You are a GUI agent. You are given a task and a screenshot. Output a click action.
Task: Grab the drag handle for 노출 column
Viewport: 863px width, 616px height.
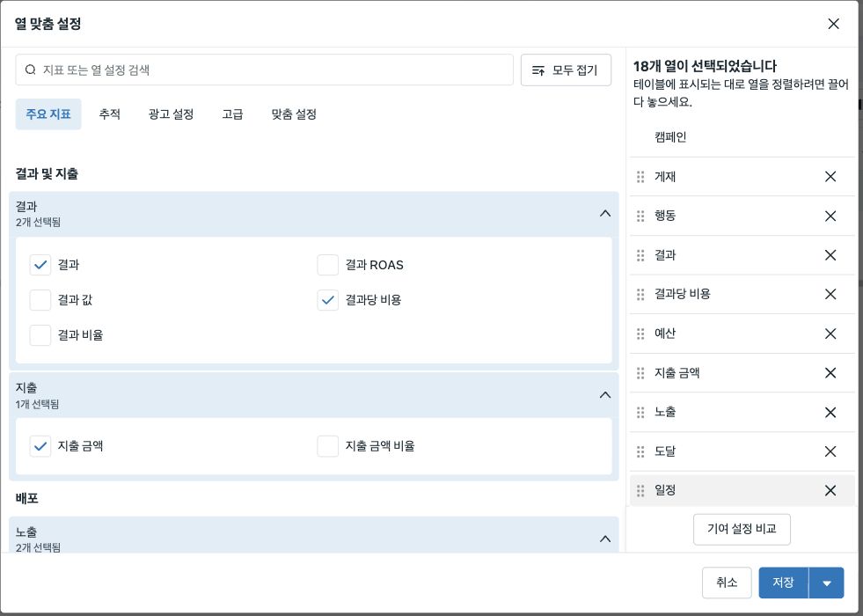640,413
